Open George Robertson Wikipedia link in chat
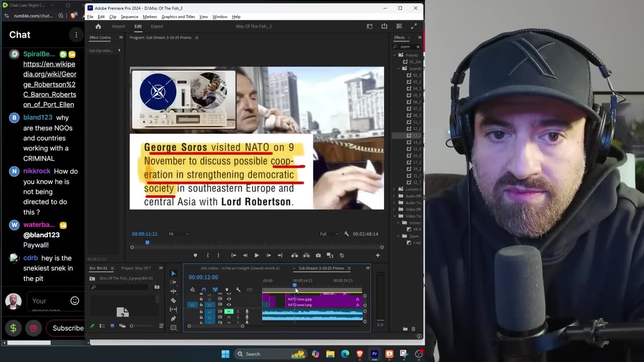Viewport: 644px width, 362px height. (x=49, y=84)
